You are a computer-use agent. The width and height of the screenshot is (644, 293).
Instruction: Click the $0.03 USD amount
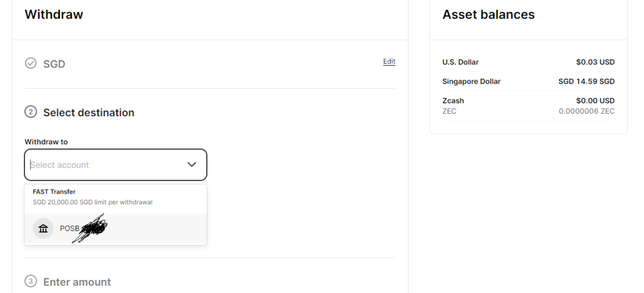[x=595, y=62]
